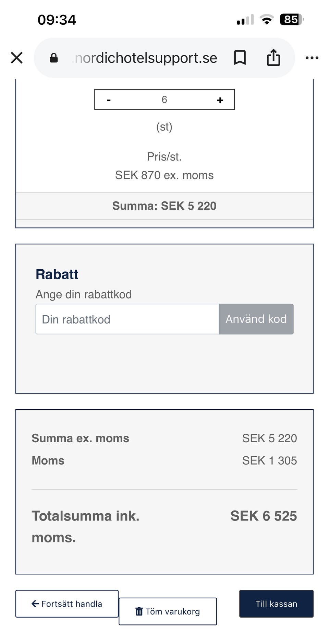Tap the 09:34 clock in status bar
Viewport: 329px width, 644px height.
pos(57,20)
